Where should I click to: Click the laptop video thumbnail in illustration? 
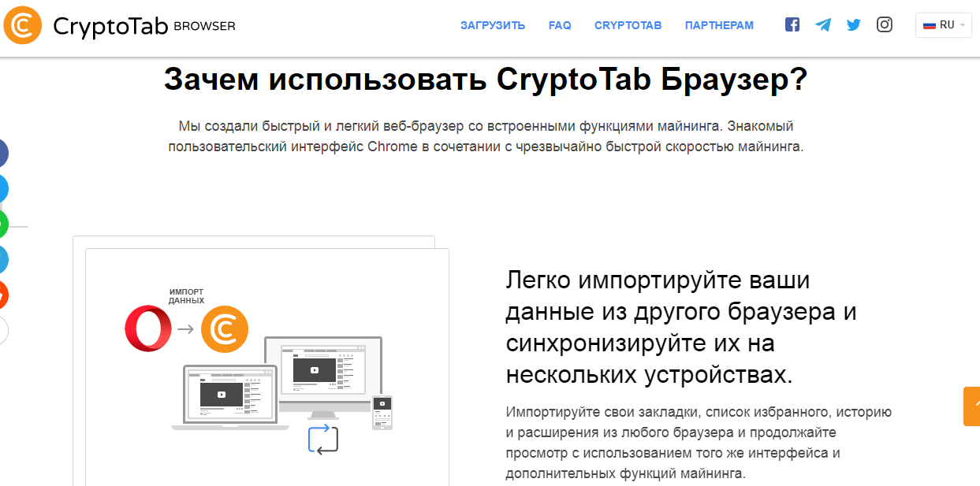pyautogui.click(x=222, y=394)
